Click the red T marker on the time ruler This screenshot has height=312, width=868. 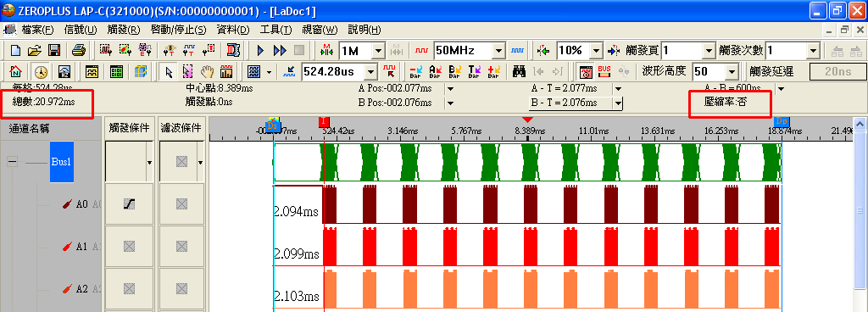click(x=325, y=122)
